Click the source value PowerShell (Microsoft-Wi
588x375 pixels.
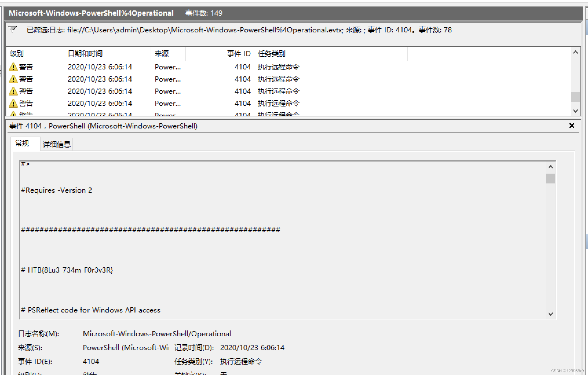click(x=126, y=348)
